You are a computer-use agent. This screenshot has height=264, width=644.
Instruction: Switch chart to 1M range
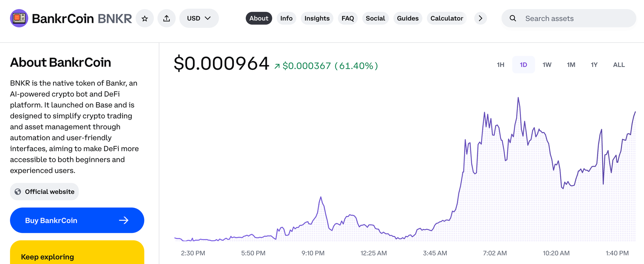[x=571, y=65]
